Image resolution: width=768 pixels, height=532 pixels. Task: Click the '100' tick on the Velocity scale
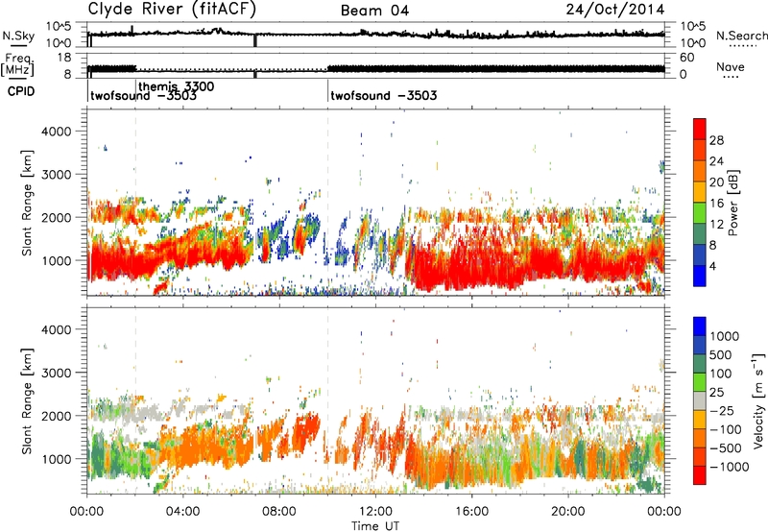[x=721, y=374]
